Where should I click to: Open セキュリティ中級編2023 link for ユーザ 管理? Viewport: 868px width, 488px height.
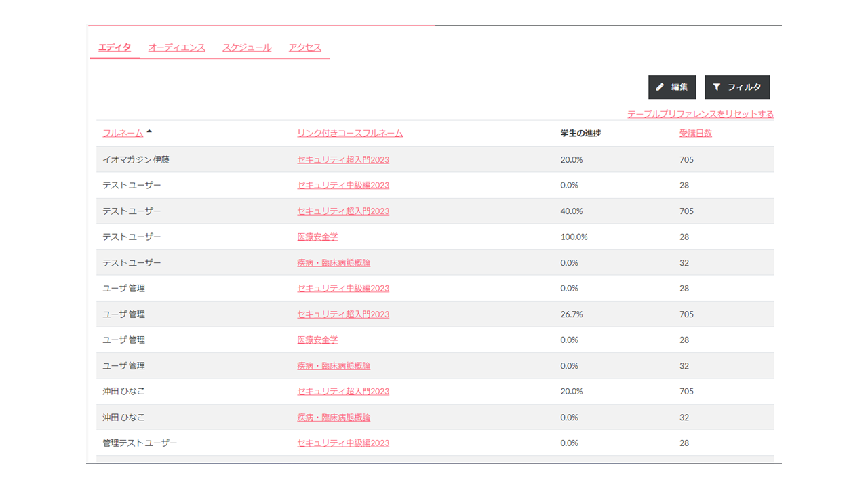343,289
